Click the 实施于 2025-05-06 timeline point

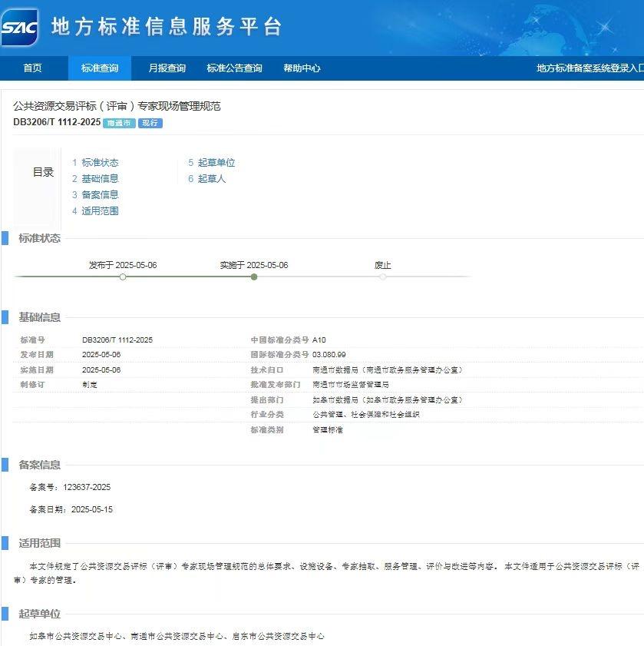(x=254, y=277)
